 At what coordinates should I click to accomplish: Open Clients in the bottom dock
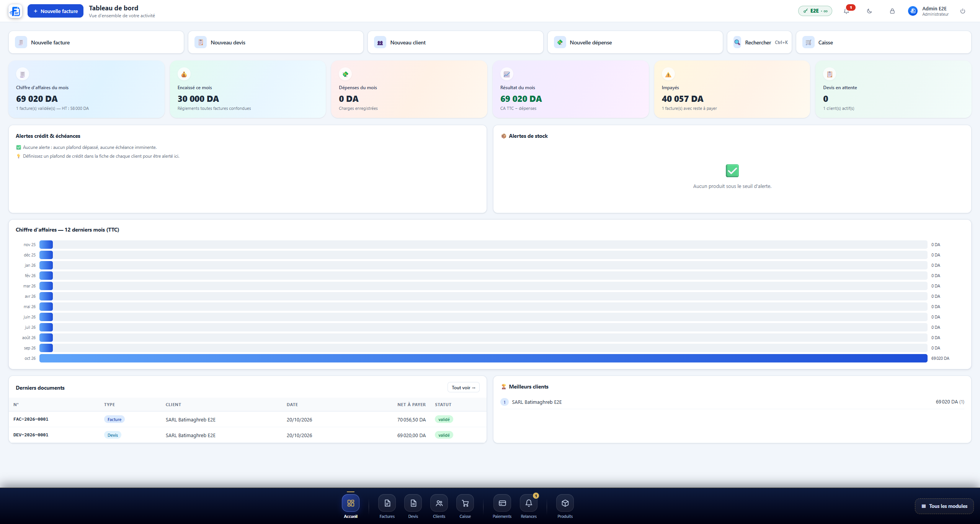pos(439,506)
